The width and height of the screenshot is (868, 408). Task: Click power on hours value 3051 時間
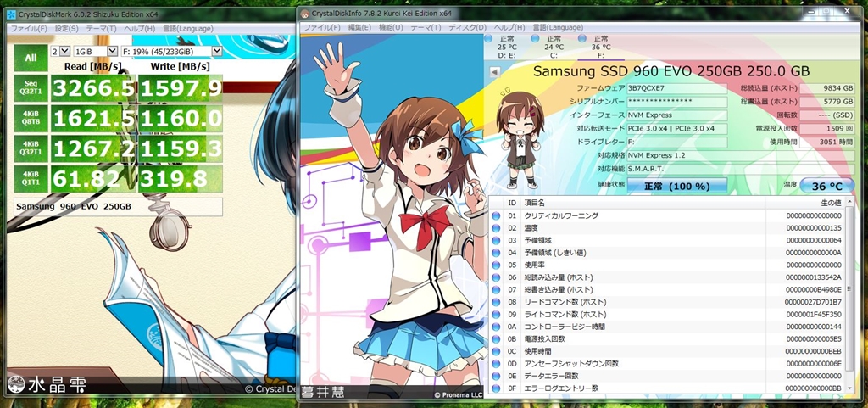point(827,142)
